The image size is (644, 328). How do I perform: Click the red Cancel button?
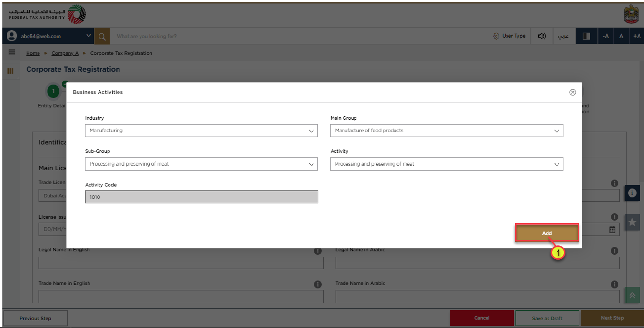[482, 318]
